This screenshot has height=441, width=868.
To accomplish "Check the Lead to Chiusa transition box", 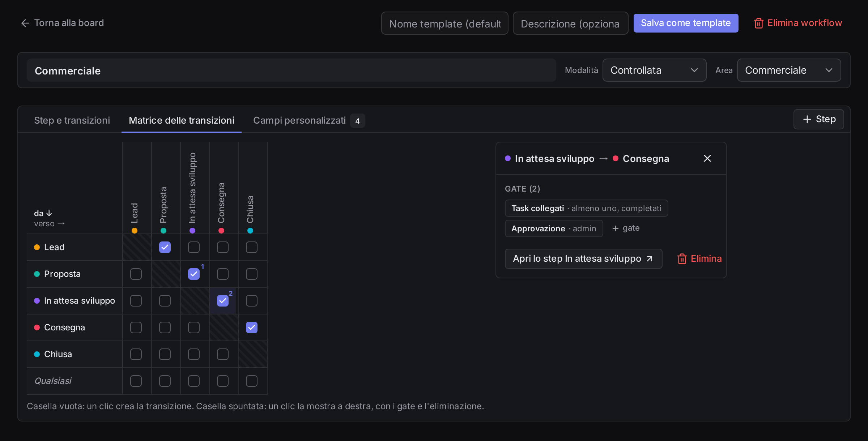I will pyautogui.click(x=252, y=247).
